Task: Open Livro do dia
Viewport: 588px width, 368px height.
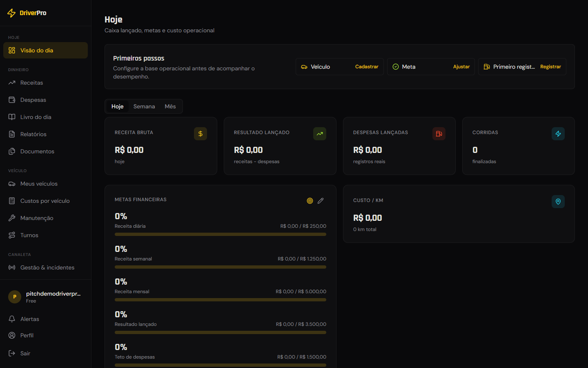Action: point(45,117)
